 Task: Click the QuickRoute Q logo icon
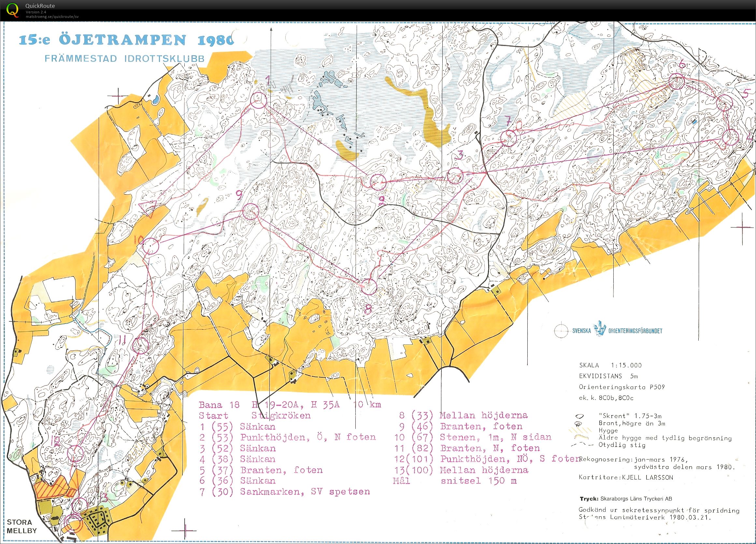tap(13, 10)
